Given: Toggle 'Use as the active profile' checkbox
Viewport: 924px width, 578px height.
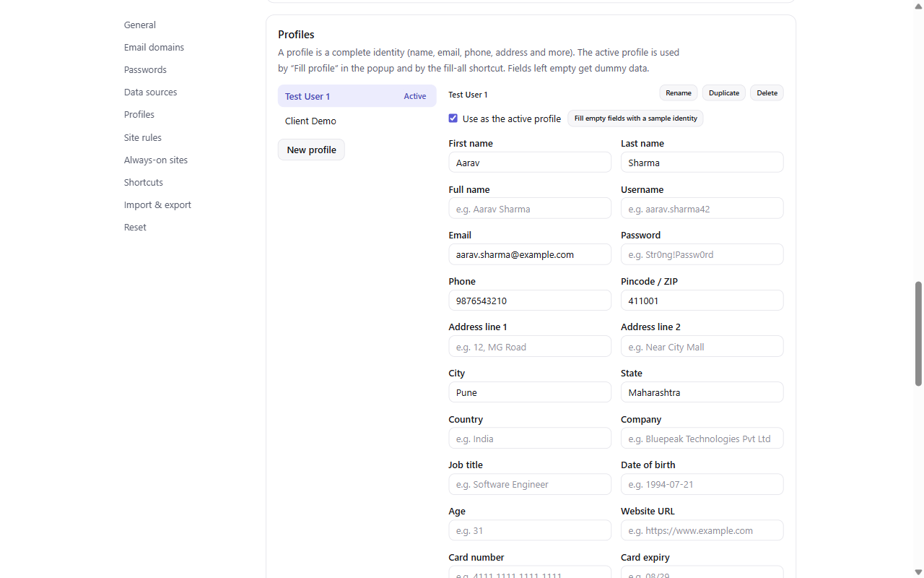Looking at the screenshot, I should coord(453,118).
